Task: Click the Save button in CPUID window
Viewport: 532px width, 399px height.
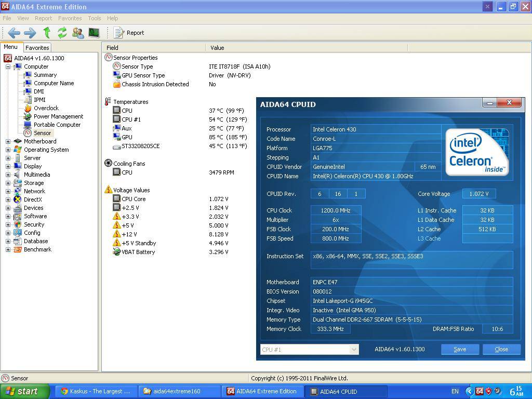Action: click(x=460, y=349)
